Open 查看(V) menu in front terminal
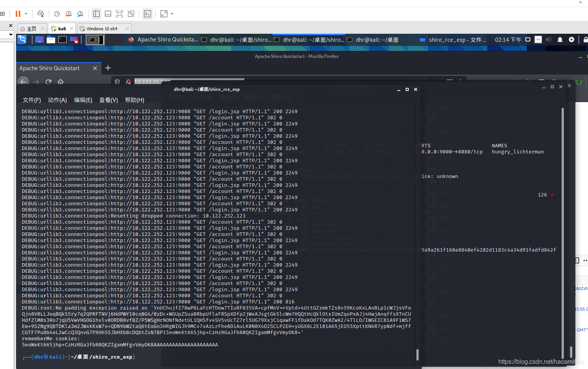Image resolution: width=588 pixels, height=369 pixels. coord(109,100)
